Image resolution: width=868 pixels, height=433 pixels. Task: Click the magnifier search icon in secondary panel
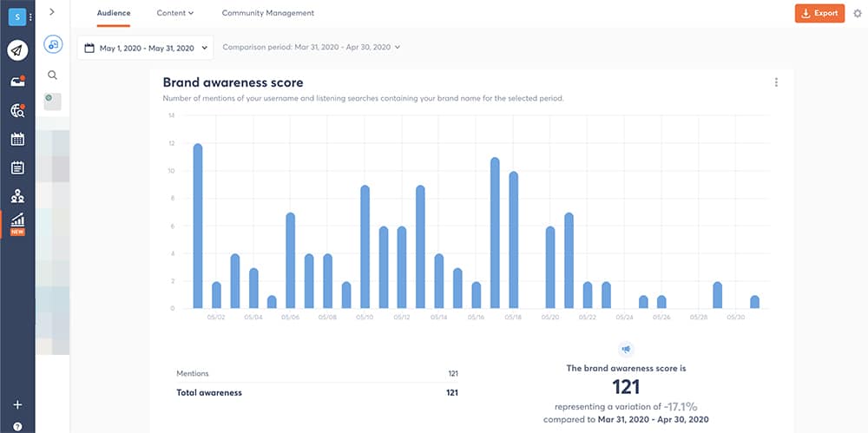52,75
